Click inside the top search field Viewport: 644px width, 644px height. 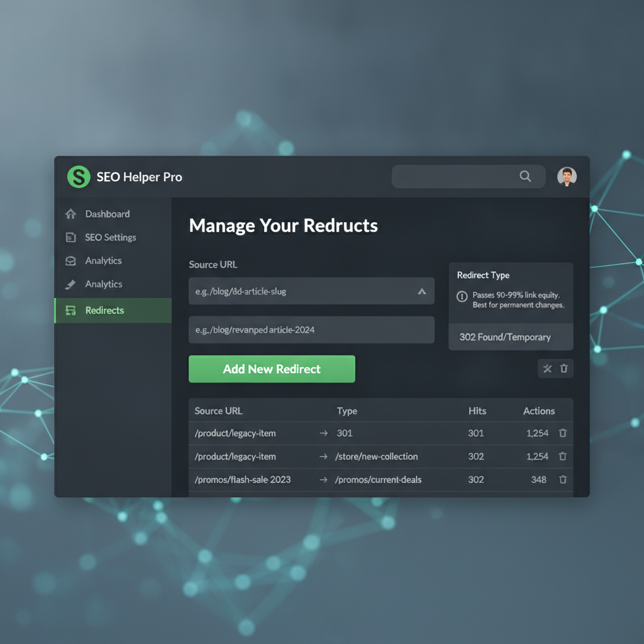[468, 177]
